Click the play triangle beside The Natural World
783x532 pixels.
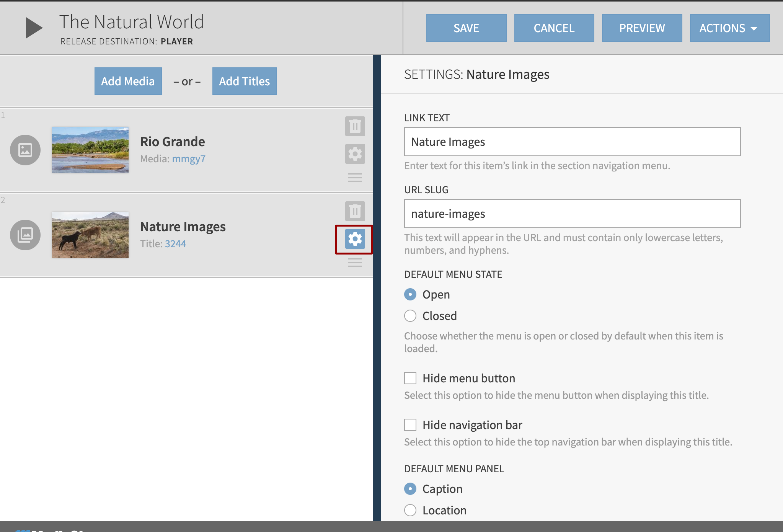(x=34, y=28)
